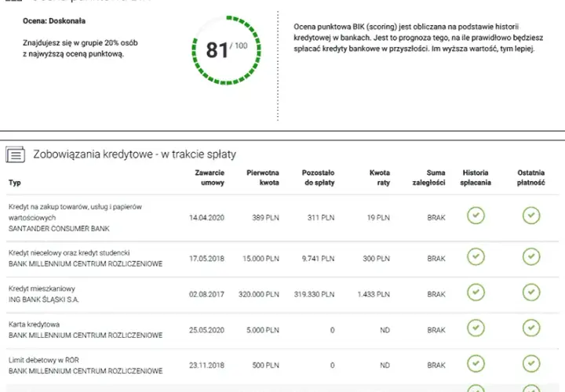Click the 300 PLN installment amount
The width and height of the screenshot is (565, 392).
click(x=376, y=259)
